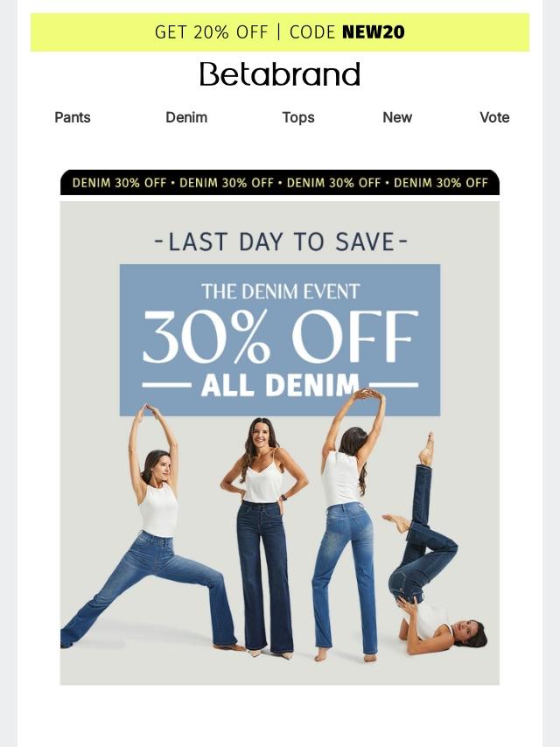Click the GET 20% OFF text
This screenshot has width=560, height=747.
[212, 31]
